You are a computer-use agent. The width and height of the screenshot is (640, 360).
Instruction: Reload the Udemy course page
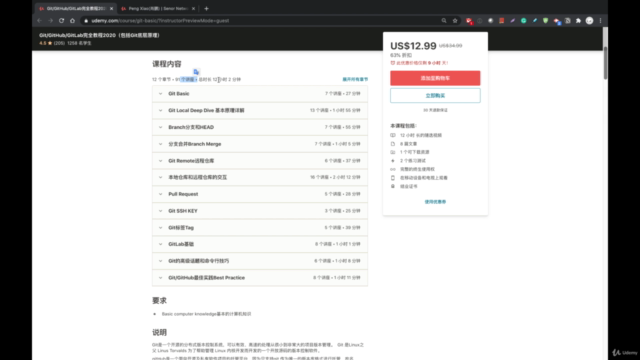click(61, 20)
